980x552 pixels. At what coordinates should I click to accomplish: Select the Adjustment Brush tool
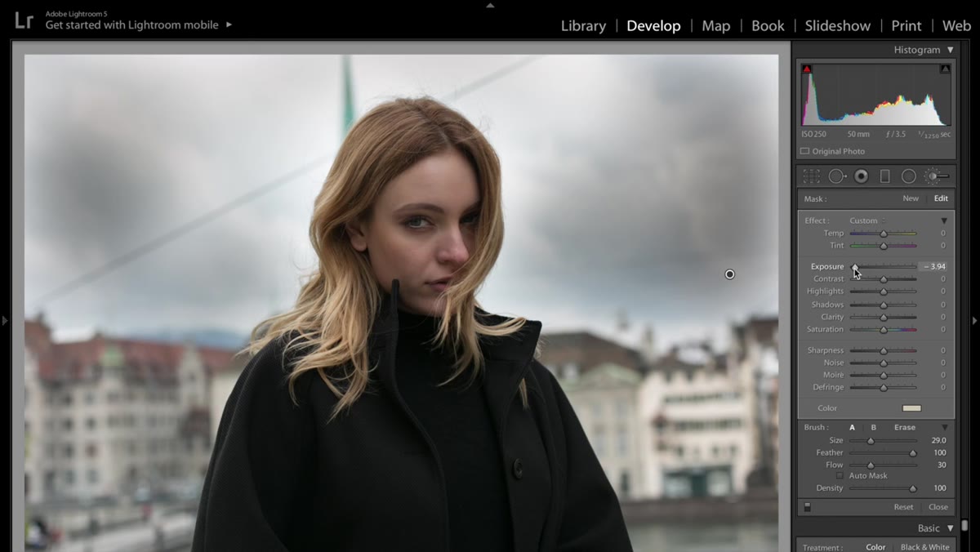click(x=936, y=176)
